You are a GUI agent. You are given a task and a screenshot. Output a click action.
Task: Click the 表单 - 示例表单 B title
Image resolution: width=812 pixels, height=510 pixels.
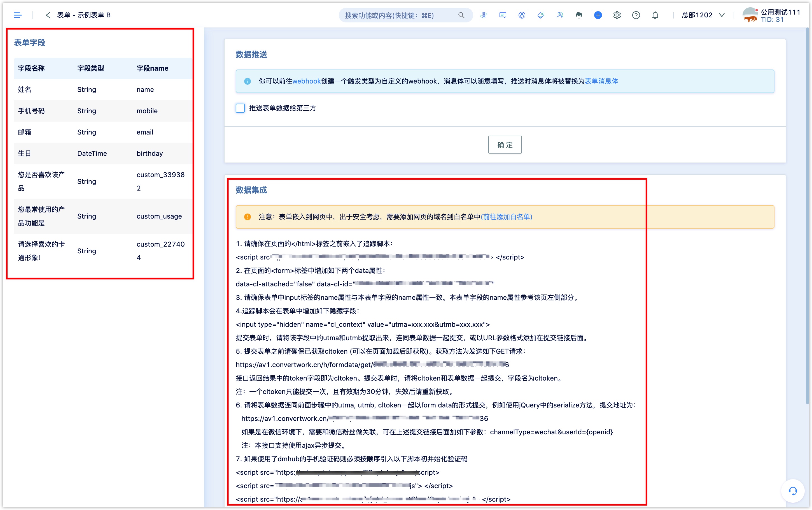pos(84,15)
